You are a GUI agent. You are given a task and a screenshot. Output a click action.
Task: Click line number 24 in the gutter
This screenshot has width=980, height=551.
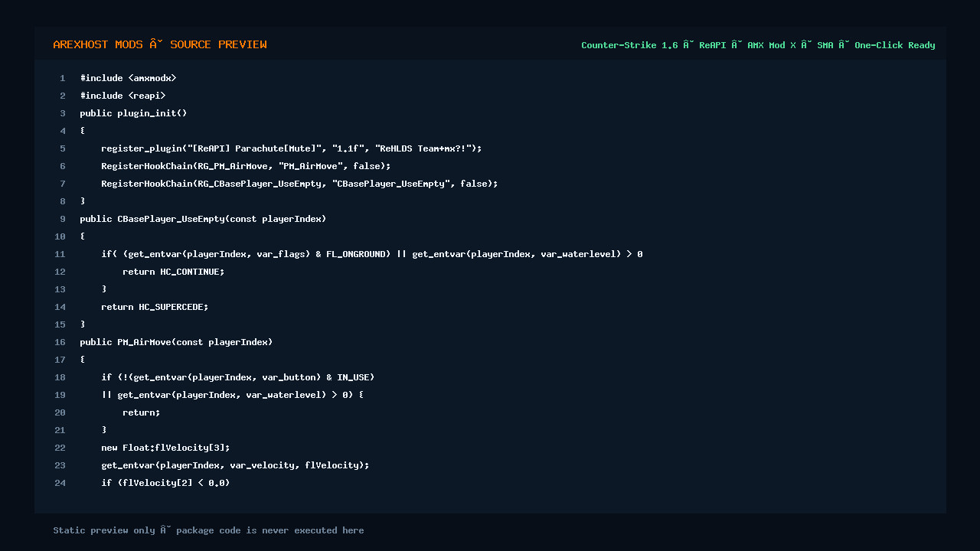(60, 483)
